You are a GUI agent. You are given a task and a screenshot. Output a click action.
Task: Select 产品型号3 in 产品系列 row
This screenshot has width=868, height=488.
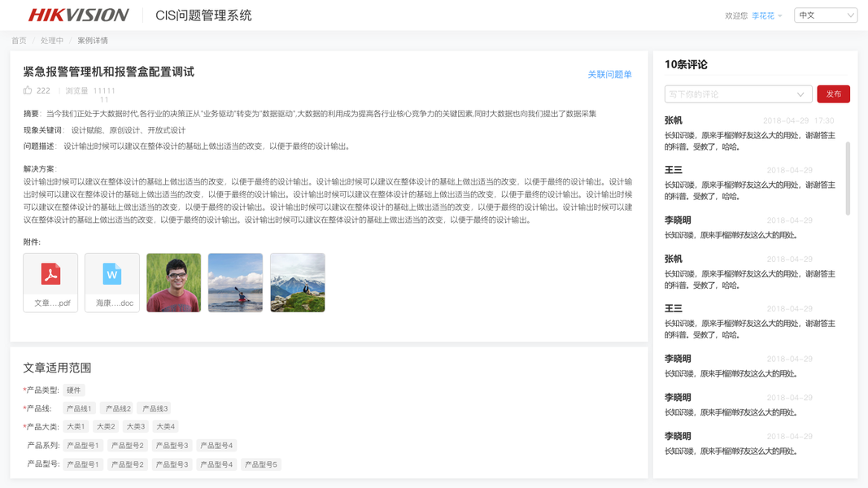point(172,446)
